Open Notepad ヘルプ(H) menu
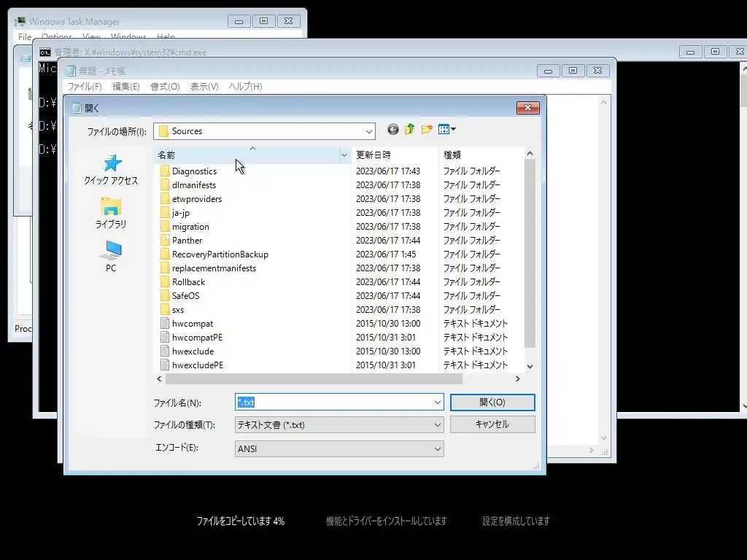Screen dimensions: 747x560 pyautogui.click(x=245, y=87)
